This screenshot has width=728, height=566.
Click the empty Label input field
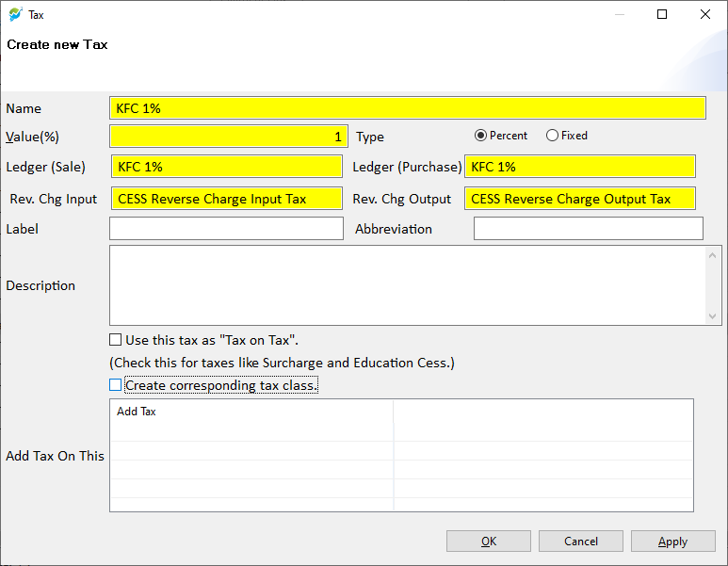pyautogui.click(x=227, y=229)
